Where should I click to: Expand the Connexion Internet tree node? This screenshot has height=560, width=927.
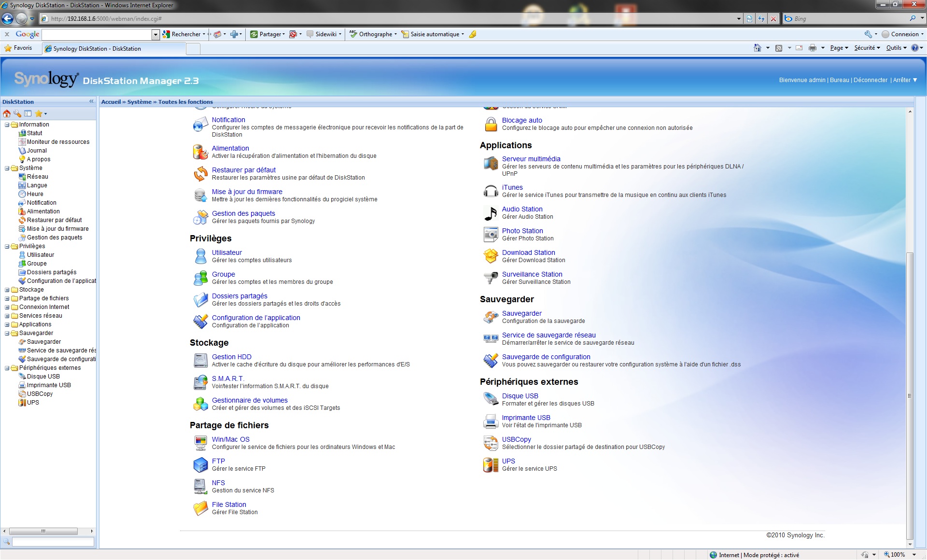pyautogui.click(x=7, y=307)
